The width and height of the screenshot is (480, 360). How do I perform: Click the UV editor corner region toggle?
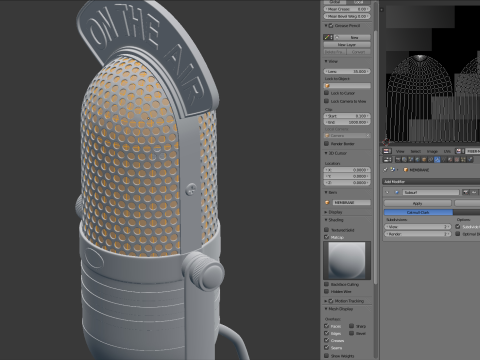[x=382, y=9]
